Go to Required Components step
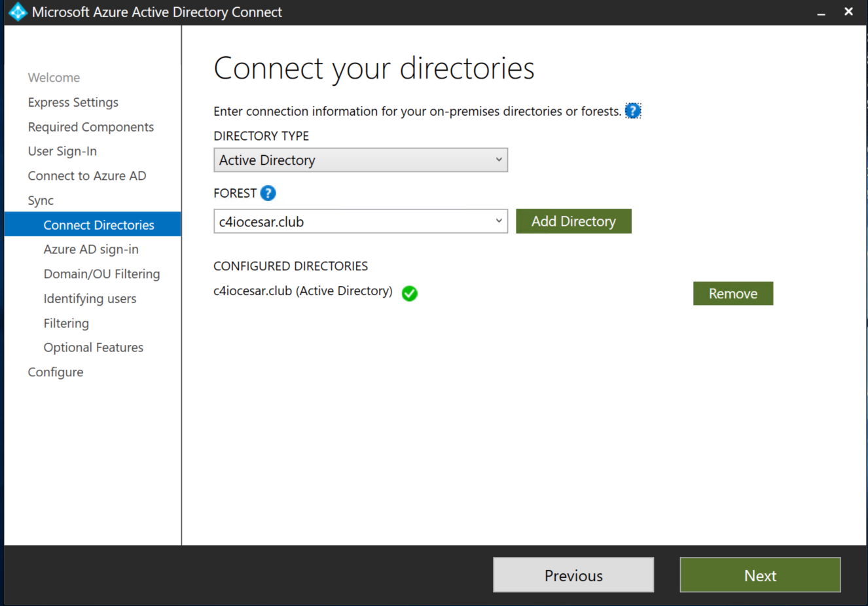The image size is (868, 606). point(91,127)
